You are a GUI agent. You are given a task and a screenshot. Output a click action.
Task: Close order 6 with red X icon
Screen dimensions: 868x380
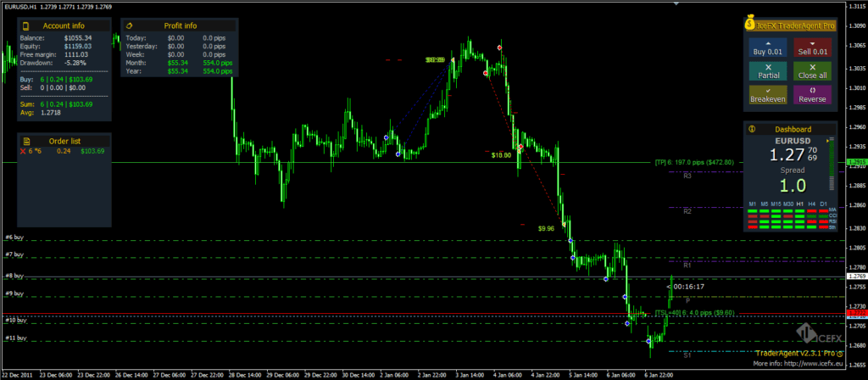click(x=23, y=152)
